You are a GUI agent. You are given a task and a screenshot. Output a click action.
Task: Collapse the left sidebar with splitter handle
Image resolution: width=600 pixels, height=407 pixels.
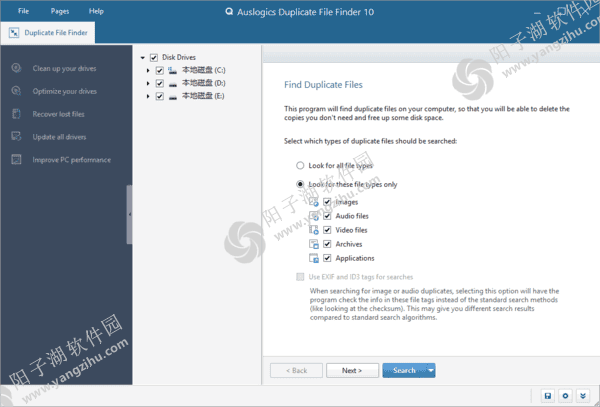click(x=129, y=214)
